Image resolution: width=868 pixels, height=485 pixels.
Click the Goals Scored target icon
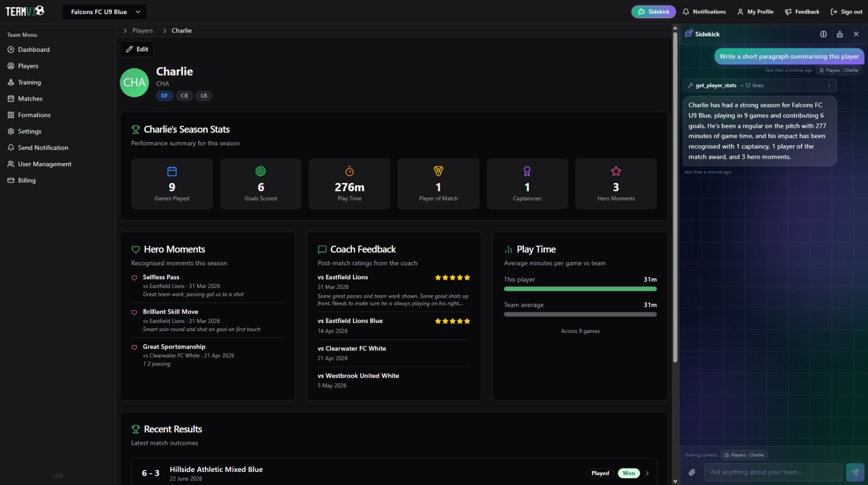(x=261, y=171)
